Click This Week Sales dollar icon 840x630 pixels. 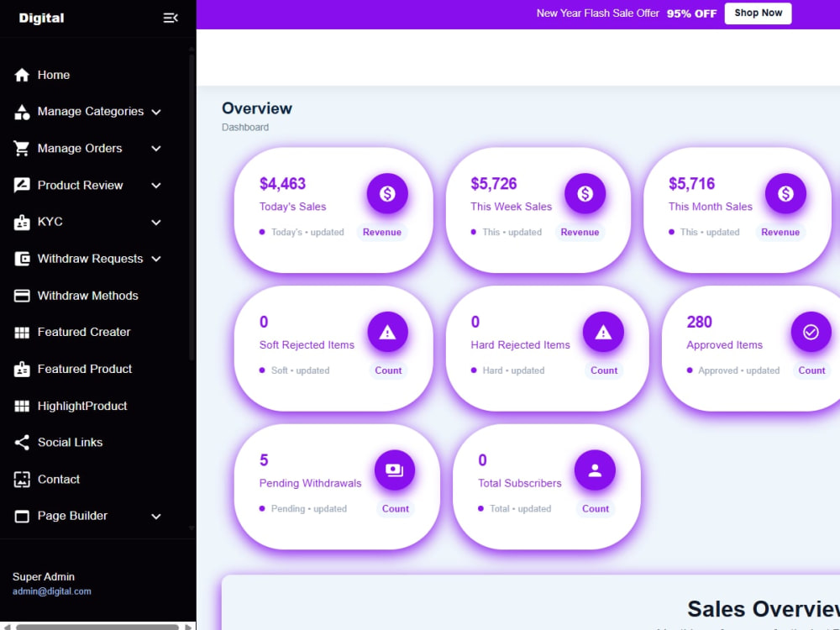[585, 193]
